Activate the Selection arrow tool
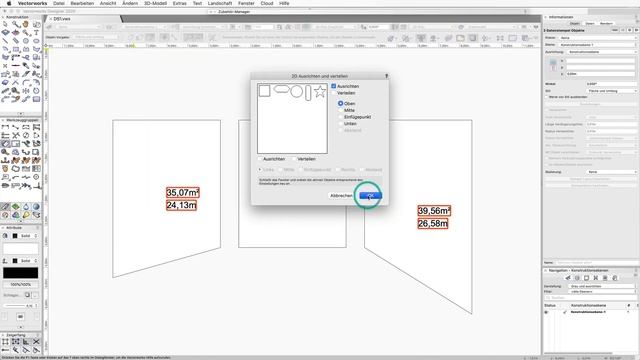Image resolution: width=640 pixels, height=360 pixels. 5,24
